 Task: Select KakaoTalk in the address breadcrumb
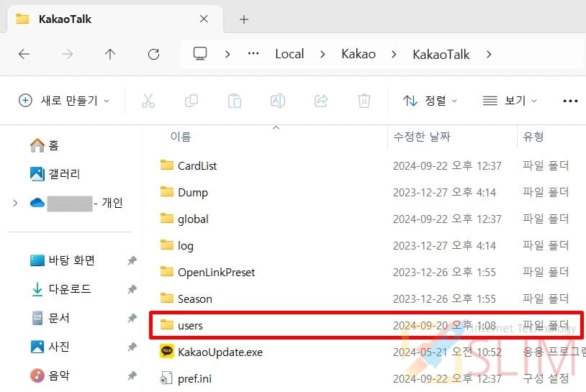pyautogui.click(x=441, y=55)
